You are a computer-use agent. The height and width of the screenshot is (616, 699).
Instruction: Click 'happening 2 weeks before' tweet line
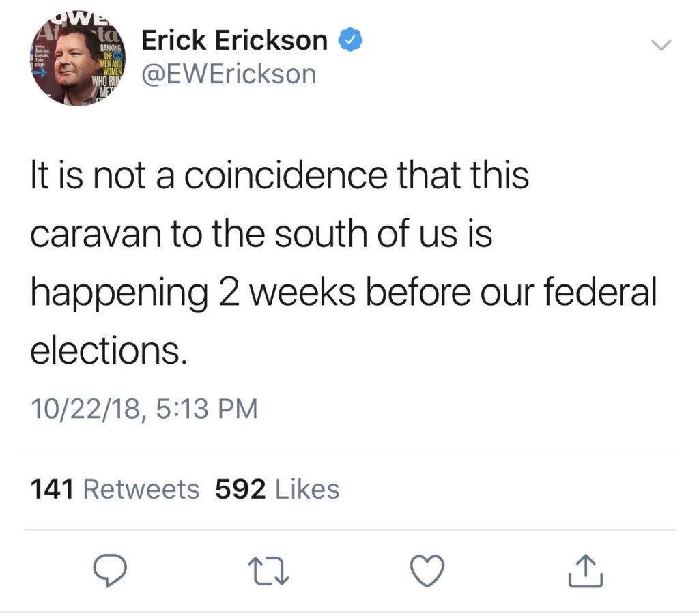(251, 293)
